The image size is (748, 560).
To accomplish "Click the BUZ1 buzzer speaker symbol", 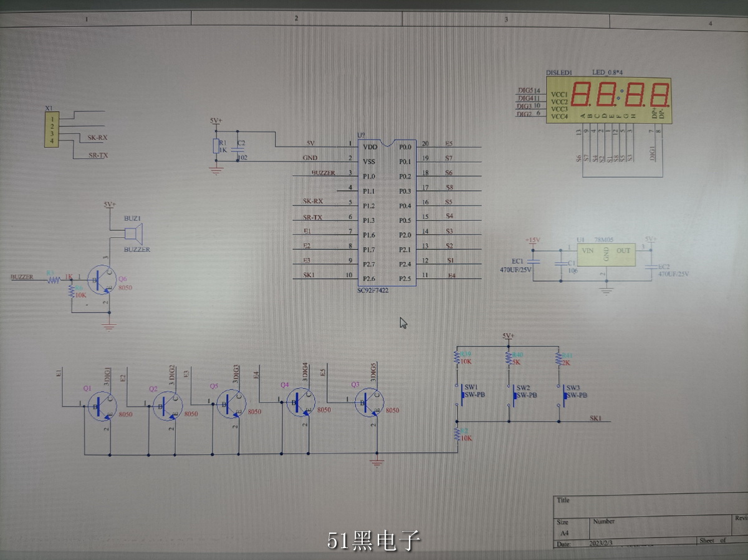I will (x=133, y=234).
